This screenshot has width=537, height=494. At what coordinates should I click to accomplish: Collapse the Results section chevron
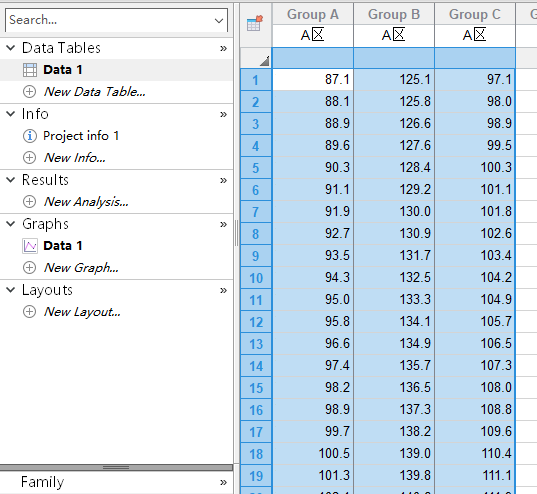coord(11,180)
